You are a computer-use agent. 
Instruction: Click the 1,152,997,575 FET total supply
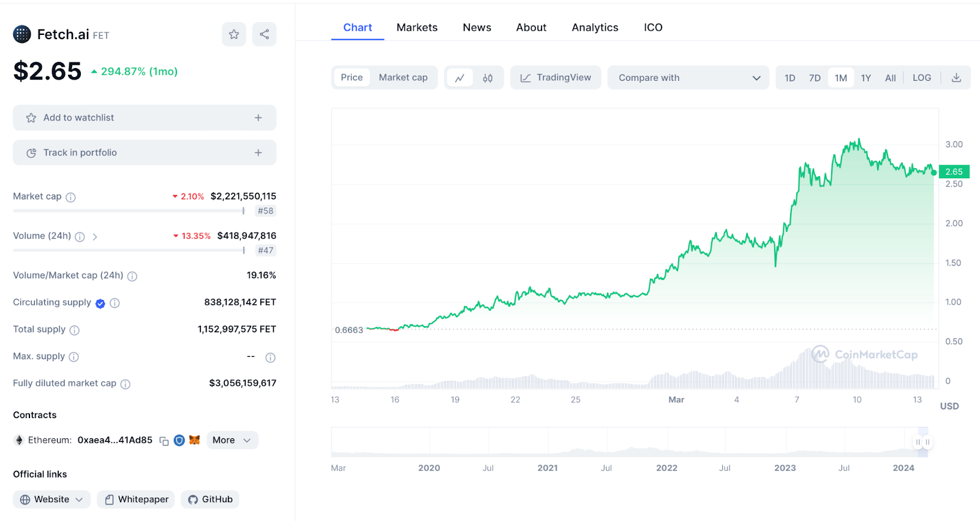(x=237, y=329)
